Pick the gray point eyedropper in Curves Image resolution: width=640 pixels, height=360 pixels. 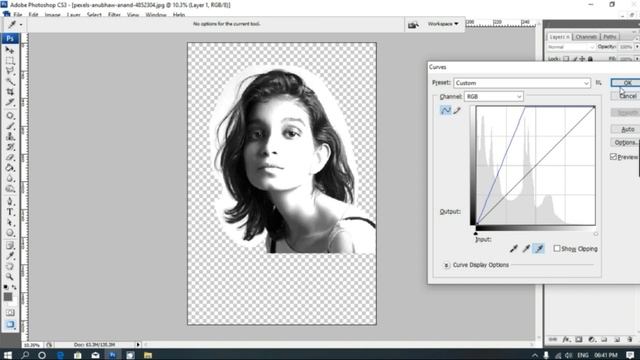526,248
